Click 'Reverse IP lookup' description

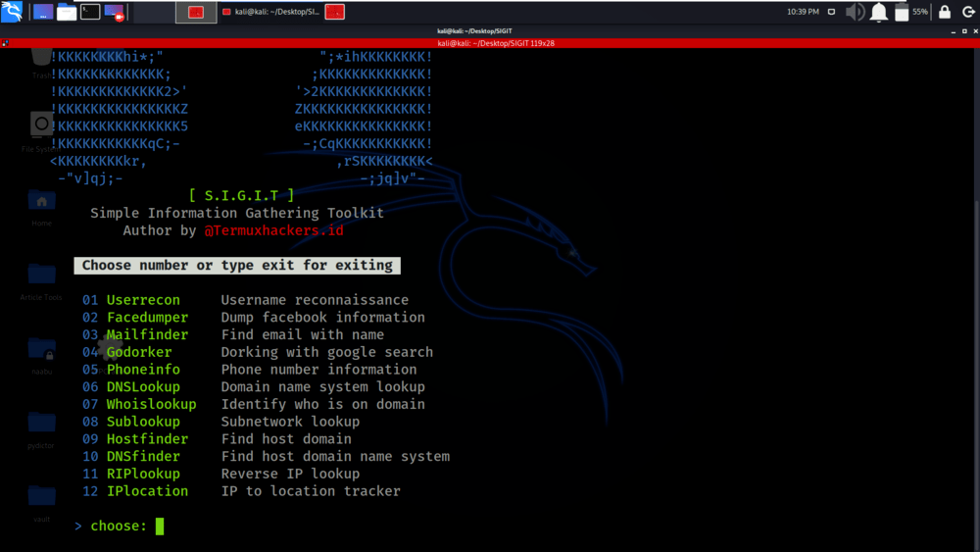pos(290,474)
